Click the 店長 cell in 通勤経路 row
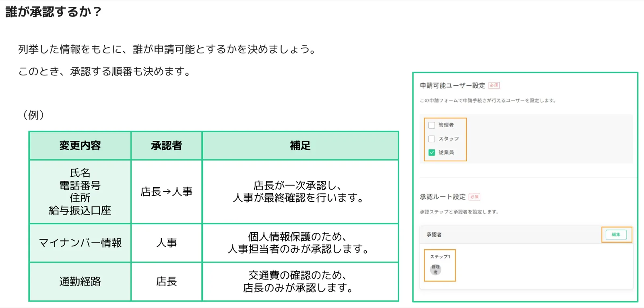644x308 pixels. tap(167, 281)
